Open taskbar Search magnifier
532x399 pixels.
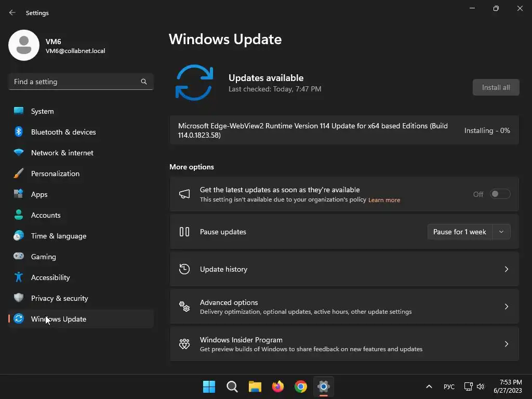click(x=232, y=387)
